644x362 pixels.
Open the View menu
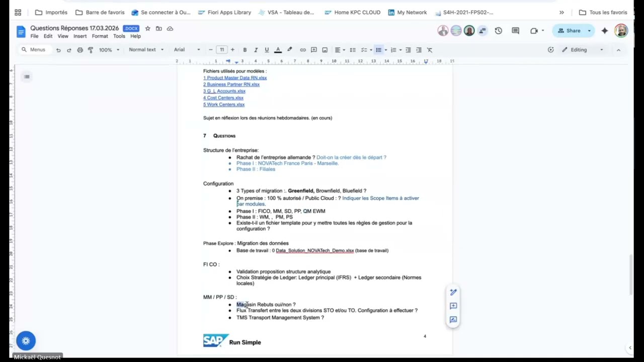coord(63,36)
